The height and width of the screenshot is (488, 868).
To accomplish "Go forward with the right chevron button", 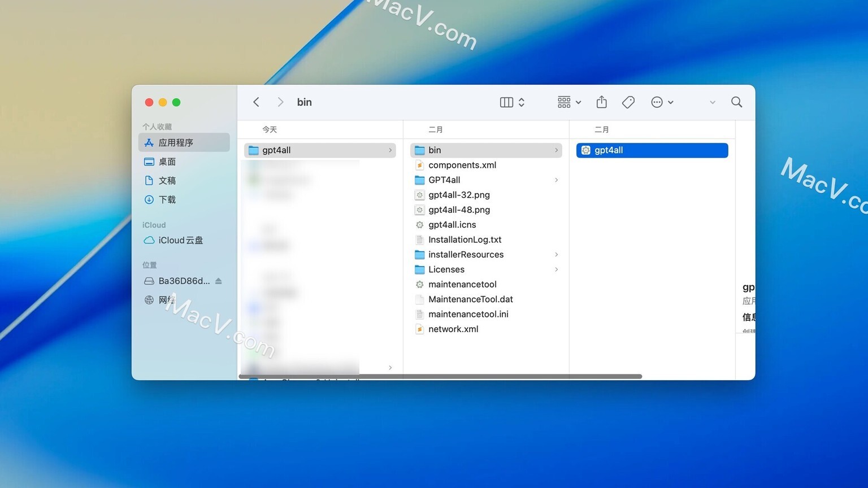I will pos(280,102).
